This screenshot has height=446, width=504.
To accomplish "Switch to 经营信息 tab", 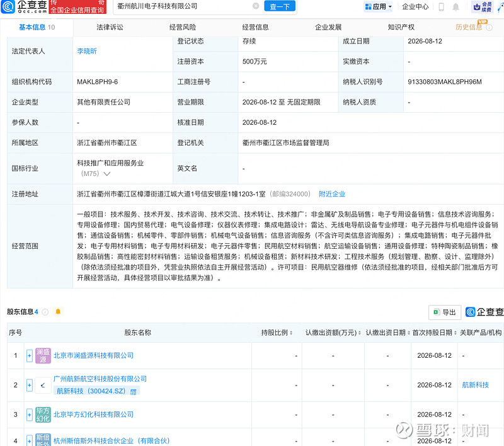I will pyautogui.click(x=256, y=27).
